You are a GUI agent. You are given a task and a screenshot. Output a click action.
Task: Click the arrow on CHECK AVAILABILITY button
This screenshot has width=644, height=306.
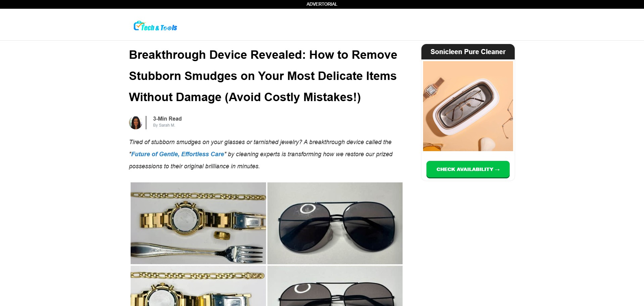pos(497,170)
